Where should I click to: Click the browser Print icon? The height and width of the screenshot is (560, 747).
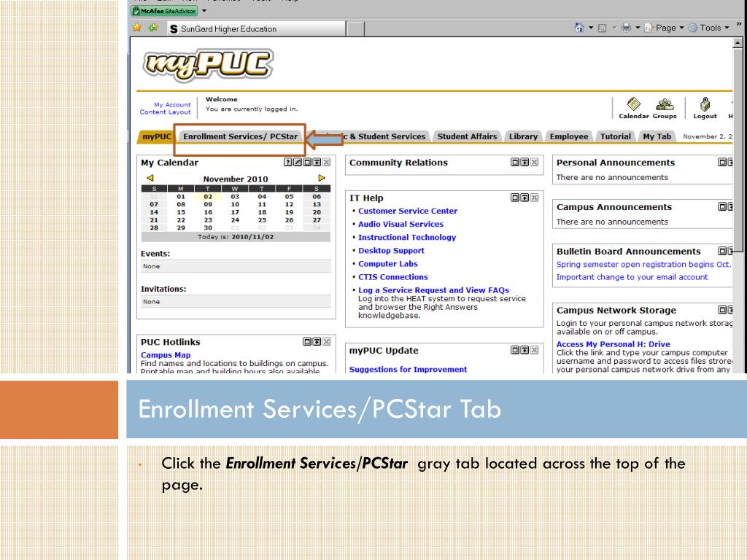click(x=626, y=28)
